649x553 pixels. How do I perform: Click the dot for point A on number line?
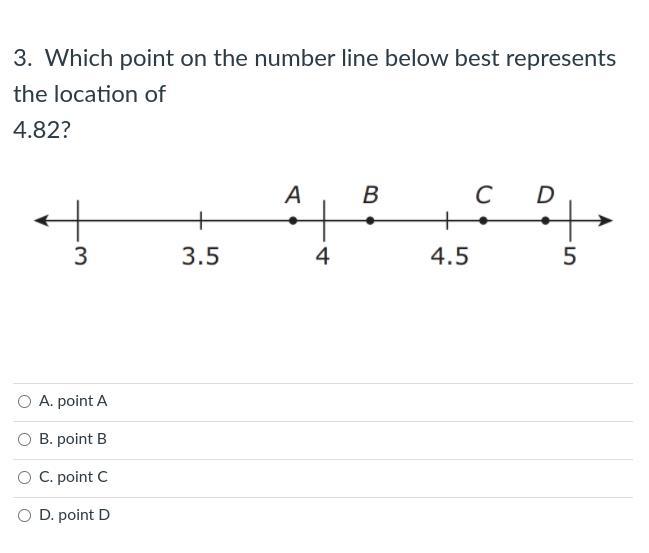[292, 220]
